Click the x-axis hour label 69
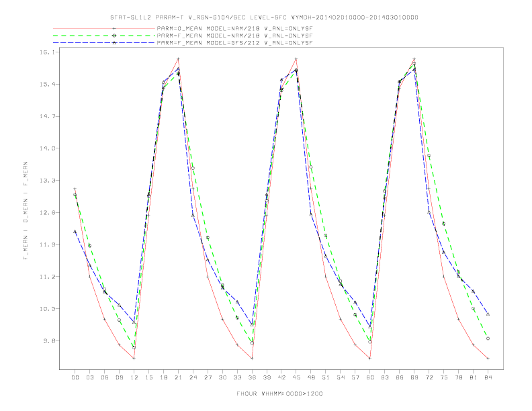The image size is (532, 411). (x=414, y=377)
